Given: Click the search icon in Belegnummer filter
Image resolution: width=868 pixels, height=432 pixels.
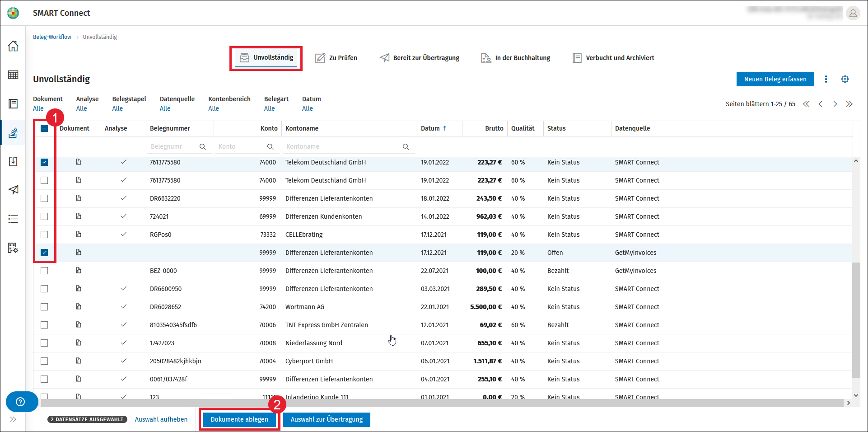Looking at the screenshot, I should (x=203, y=146).
